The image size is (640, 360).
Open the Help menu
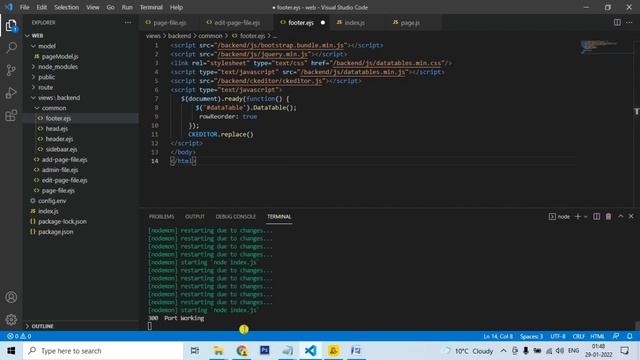176,7
